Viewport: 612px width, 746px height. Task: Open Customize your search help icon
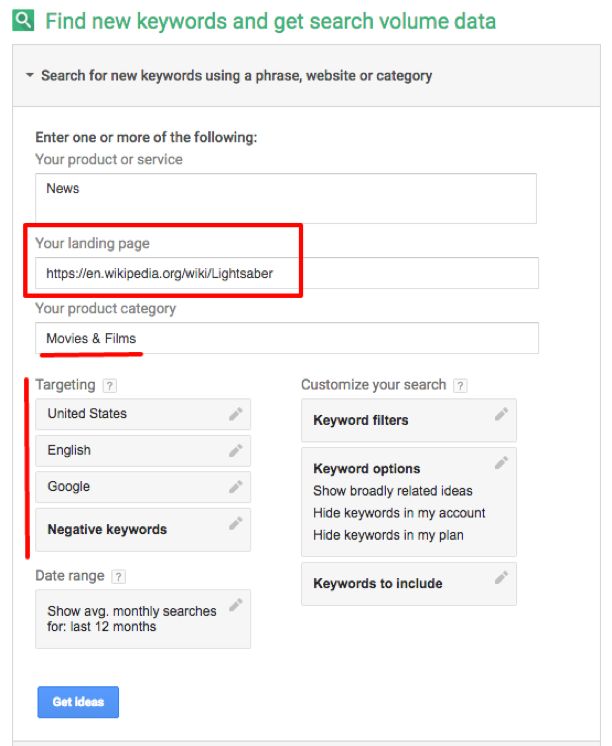460,385
